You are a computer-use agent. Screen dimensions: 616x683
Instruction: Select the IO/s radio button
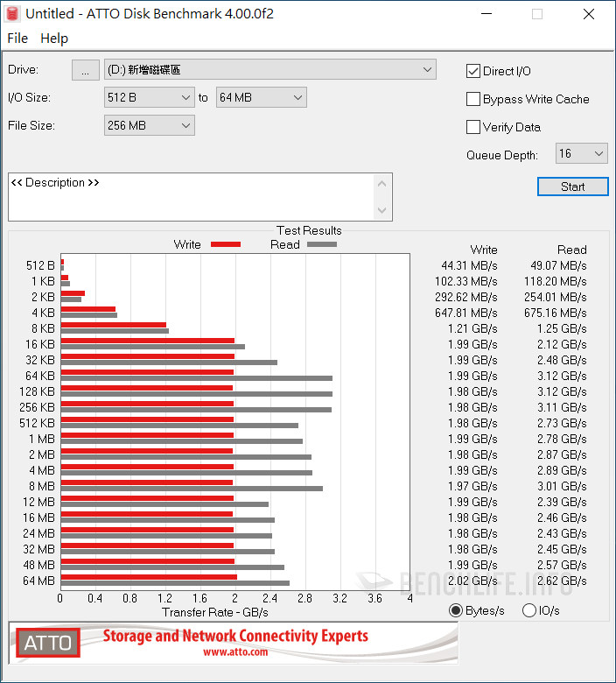[528, 610]
